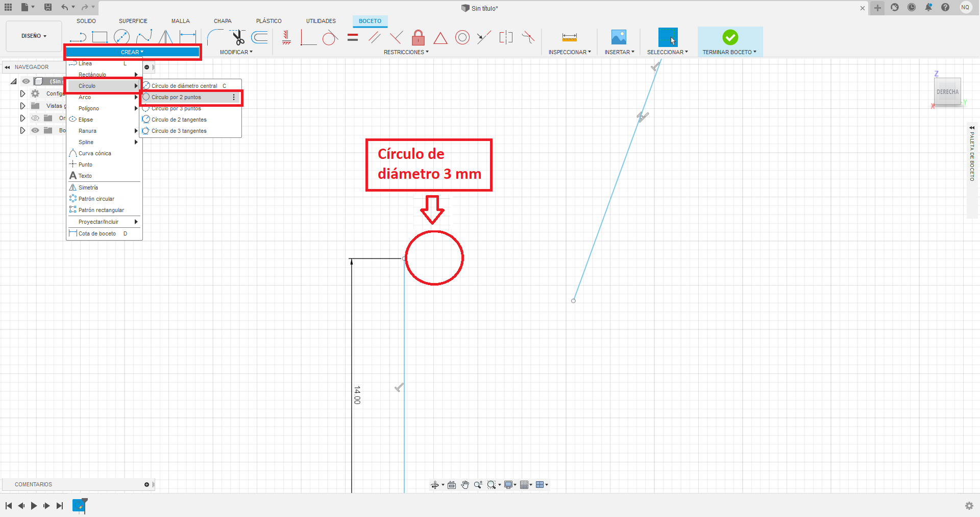Open the DISEÑO workspace dropdown

tap(34, 36)
